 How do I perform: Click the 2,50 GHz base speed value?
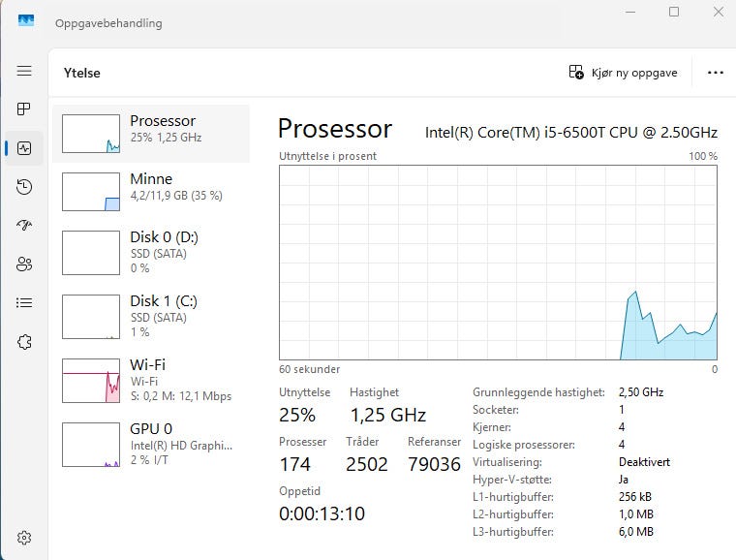coord(641,392)
